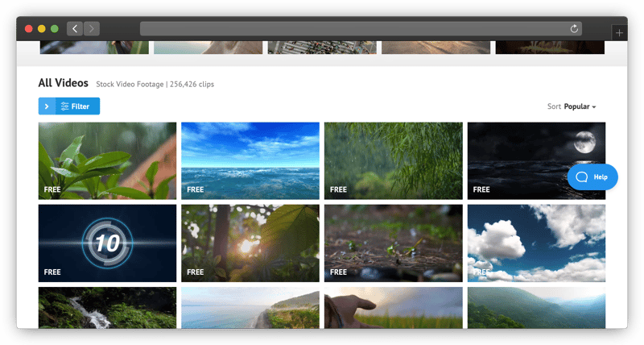Open the Help chat bubble
644x345 pixels.
tap(592, 177)
